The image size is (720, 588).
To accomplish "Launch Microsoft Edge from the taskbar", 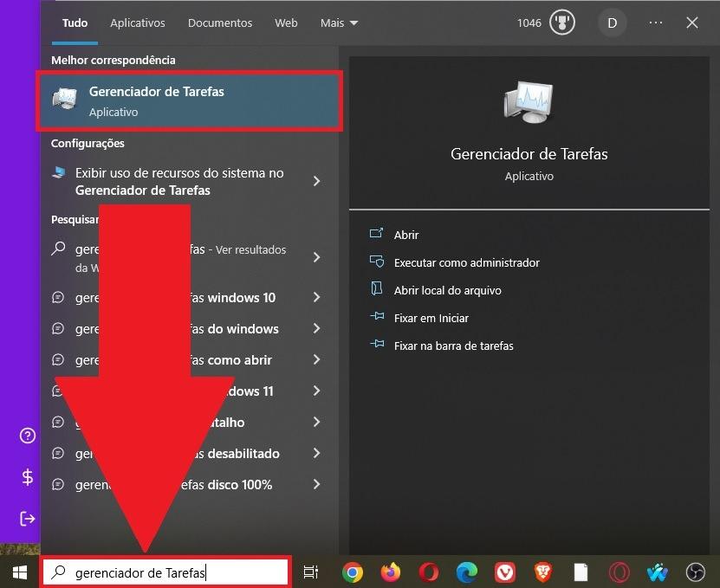I will coord(466,572).
